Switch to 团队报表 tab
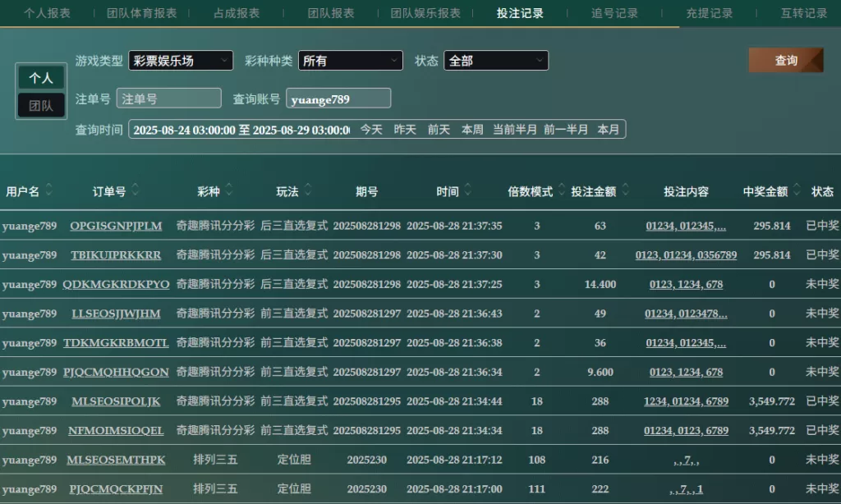 [331, 13]
